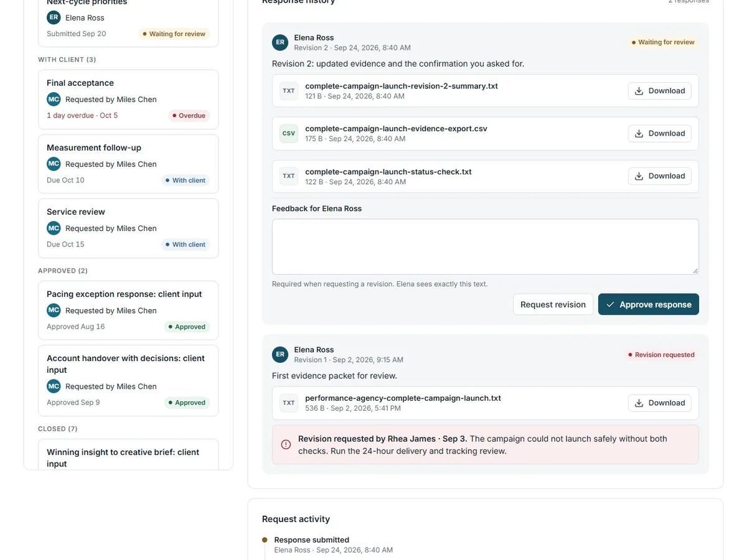Click into the Feedback for Elena Ross textbox
This screenshot has width=747, height=560.
tap(486, 247)
